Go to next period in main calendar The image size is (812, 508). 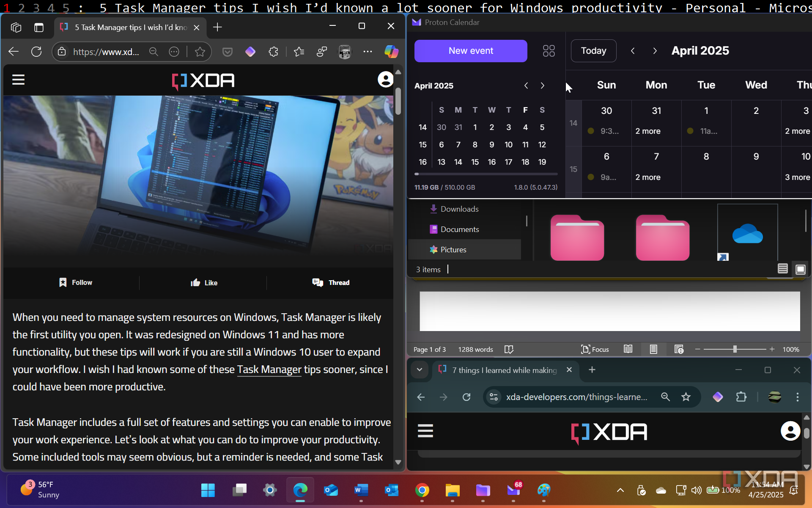[655, 51]
